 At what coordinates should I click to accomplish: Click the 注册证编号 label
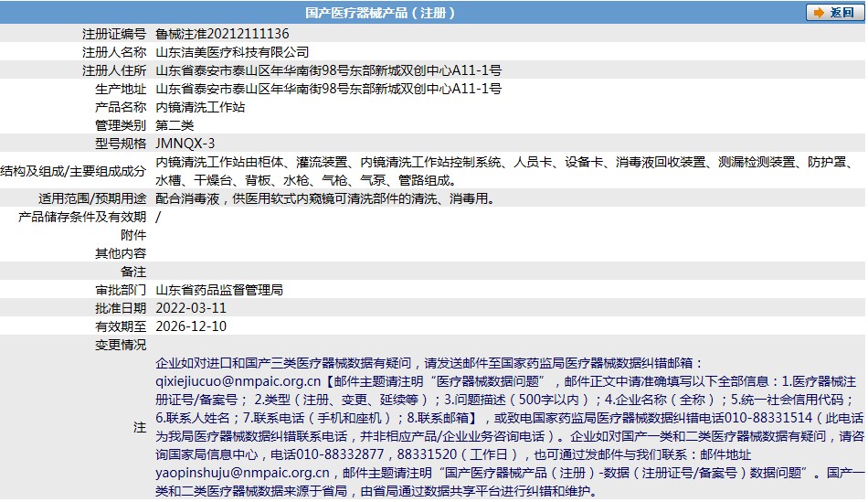click(x=114, y=34)
